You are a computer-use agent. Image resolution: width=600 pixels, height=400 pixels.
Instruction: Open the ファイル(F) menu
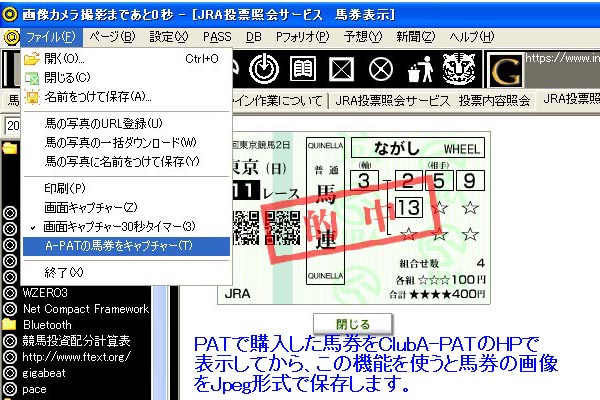click(x=51, y=37)
